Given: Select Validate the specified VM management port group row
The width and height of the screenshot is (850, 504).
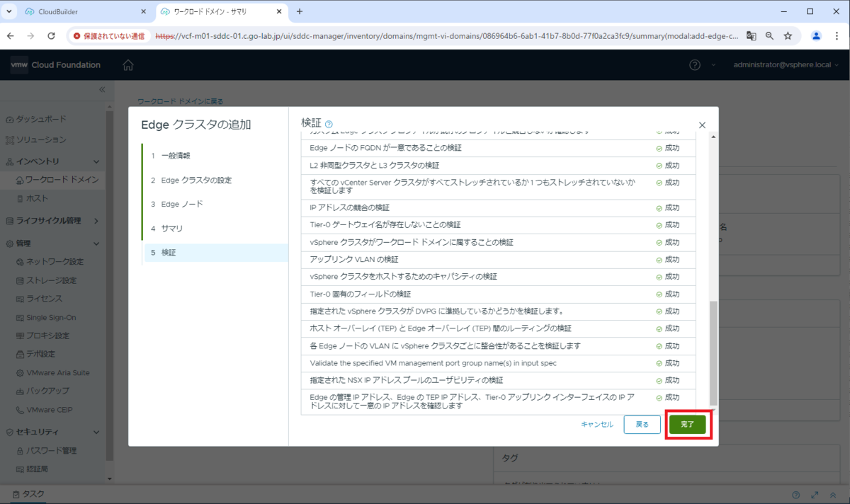Looking at the screenshot, I should [x=499, y=363].
